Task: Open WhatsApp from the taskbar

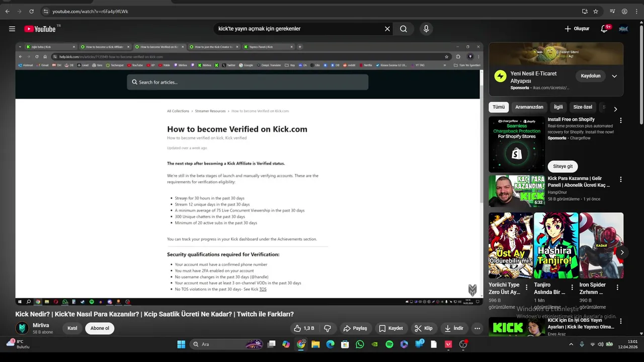Action: [360, 344]
